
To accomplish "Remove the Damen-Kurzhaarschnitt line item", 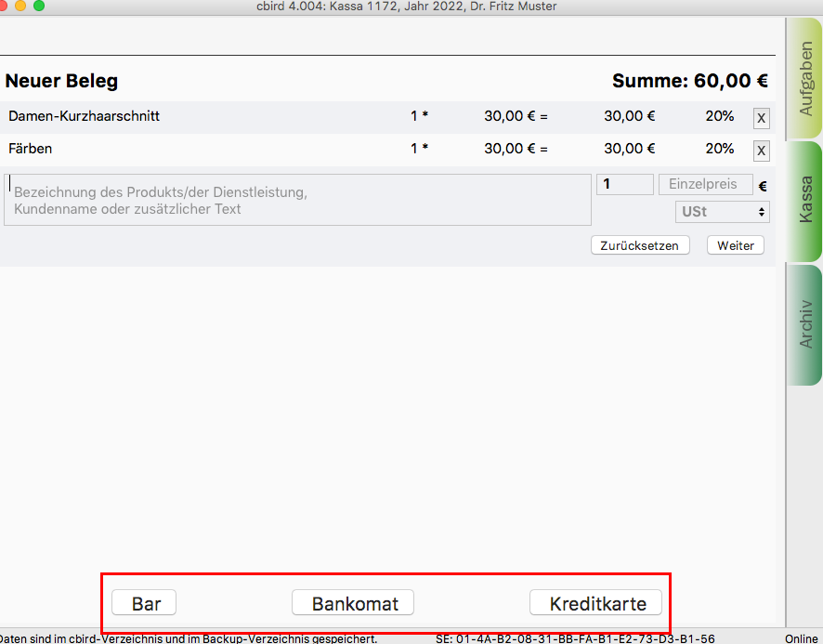I will click(761, 118).
